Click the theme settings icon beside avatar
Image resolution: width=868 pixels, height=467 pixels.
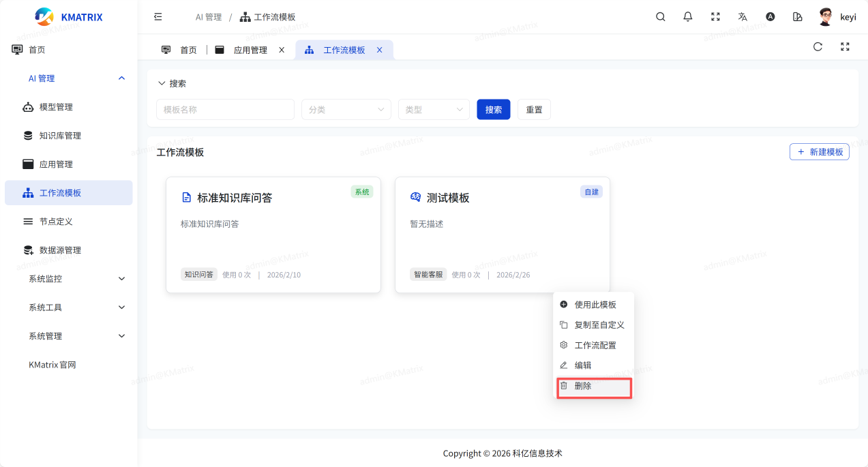pyautogui.click(x=798, y=17)
